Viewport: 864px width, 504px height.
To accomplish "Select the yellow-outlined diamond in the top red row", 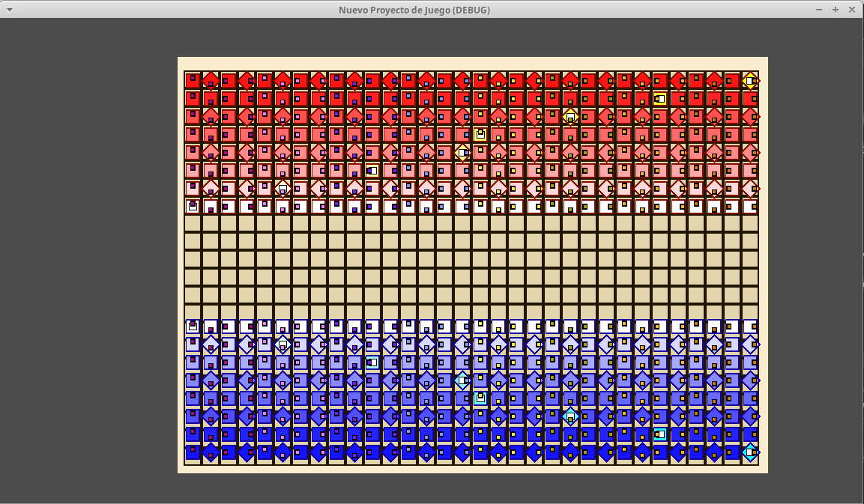I will click(x=750, y=81).
